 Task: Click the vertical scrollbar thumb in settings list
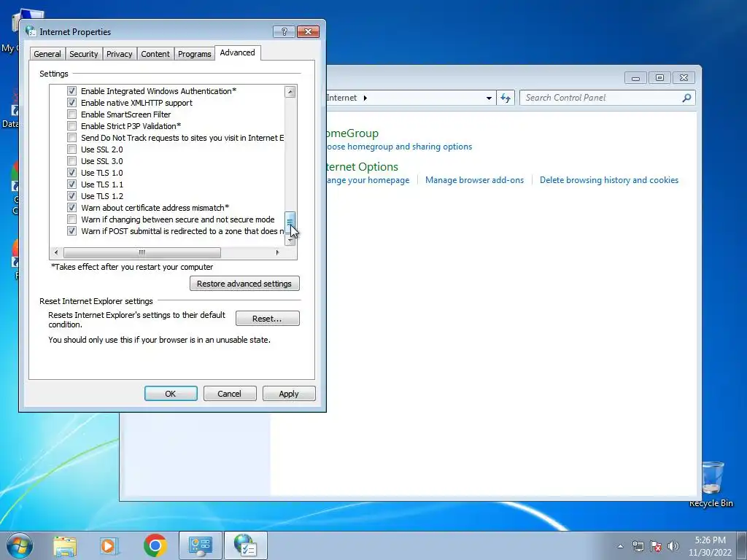pos(290,222)
